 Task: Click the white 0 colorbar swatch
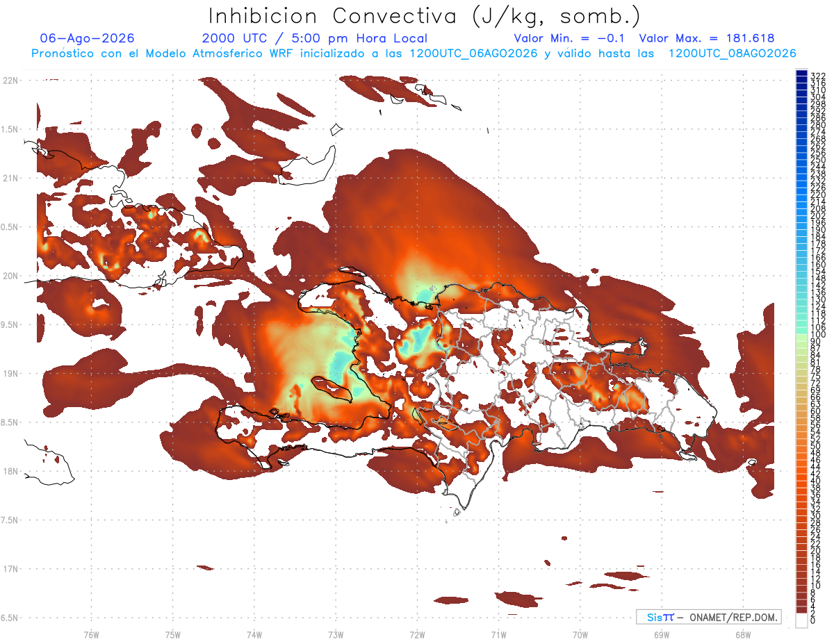[x=802, y=622]
